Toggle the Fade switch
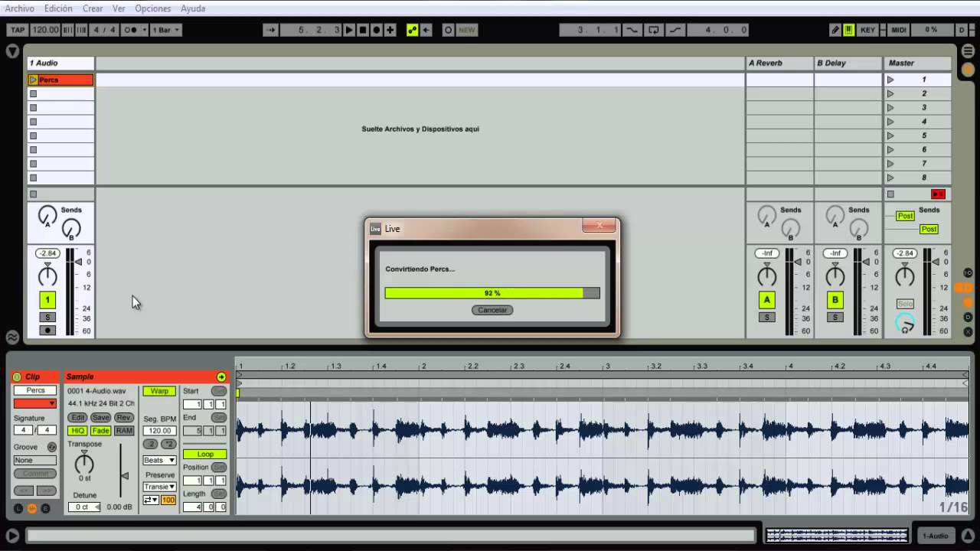980x551 pixels. (100, 431)
